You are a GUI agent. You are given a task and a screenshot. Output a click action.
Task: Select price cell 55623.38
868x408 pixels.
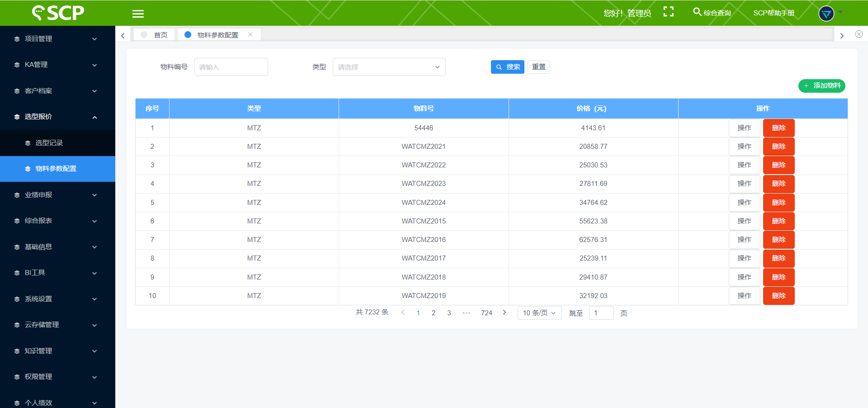pyautogui.click(x=593, y=221)
